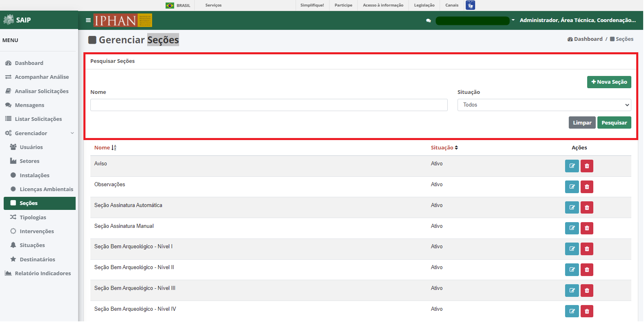This screenshot has height=323, width=644.
Task: Edit Seção Assinatura Manual row
Action: [572, 228]
